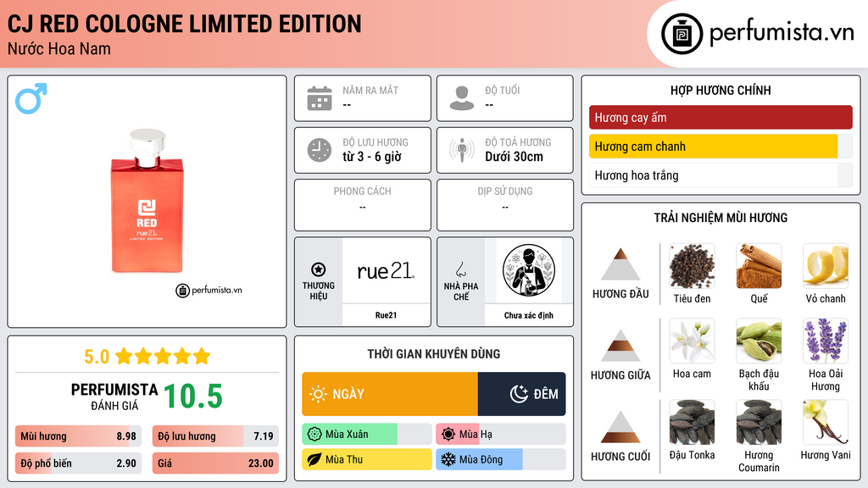
Task: Click the Hợp hương chính heading
Action: pyautogui.click(x=721, y=90)
